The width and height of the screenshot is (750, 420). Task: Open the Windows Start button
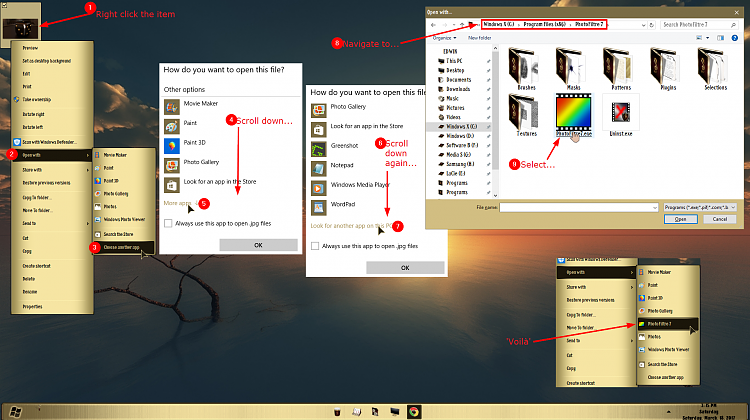[15, 412]
